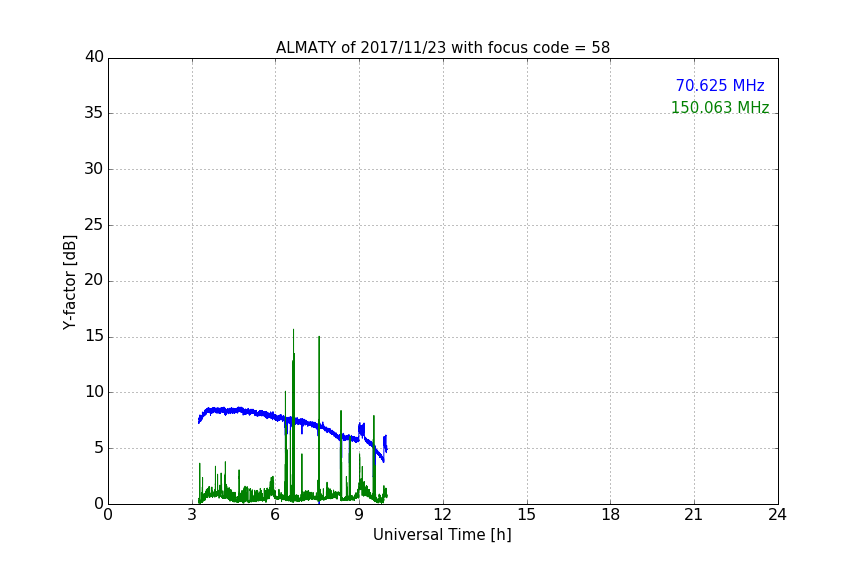Click the x-axis tick label 21
The width and height of the screenshot is (864, 576).
click(x=693, y=515)
